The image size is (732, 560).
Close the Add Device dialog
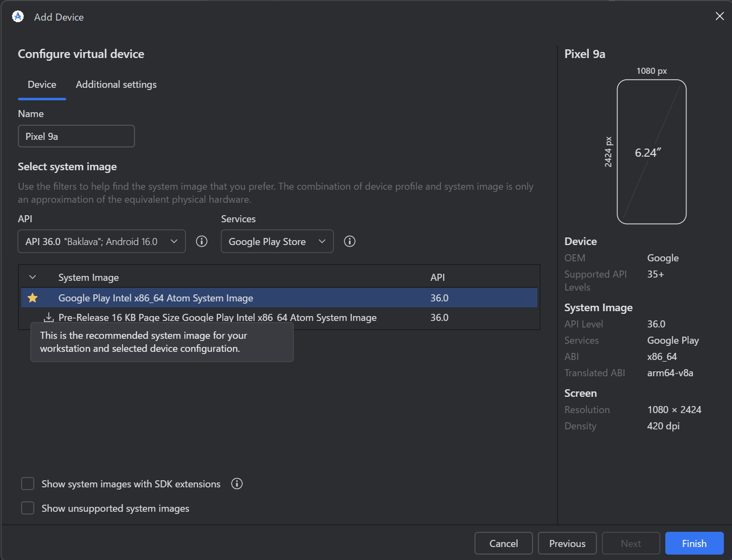pyautogui.click(x=720, y=16)
